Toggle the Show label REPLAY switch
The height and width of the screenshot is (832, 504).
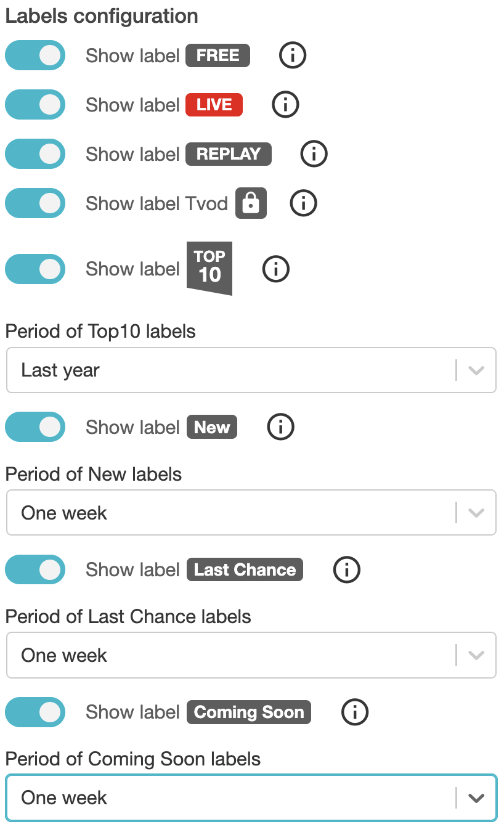coord(35,154)
